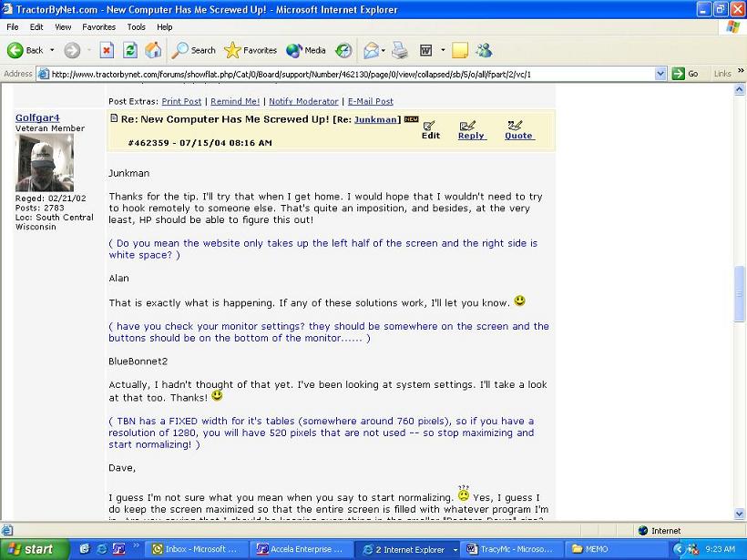This screenshot has width=747, height=560.
Task: Click the Back navigation arrow icon
Action: click(15, 50)
